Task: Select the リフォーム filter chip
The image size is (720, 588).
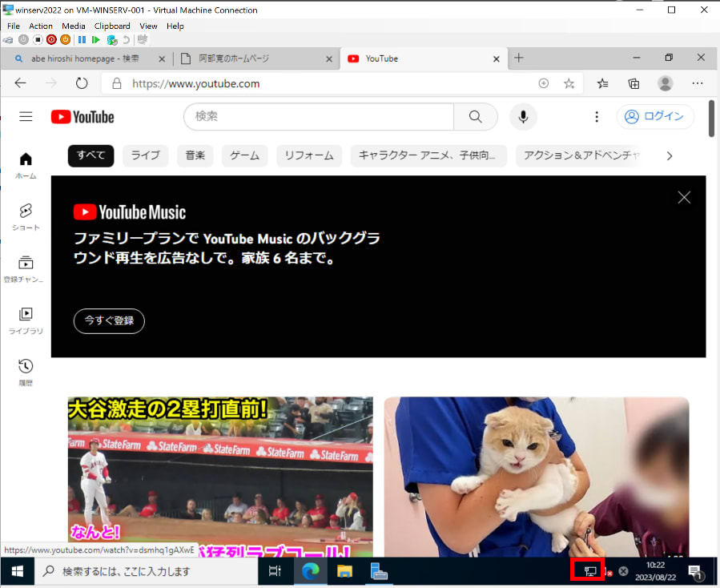Action: click(x=309, y=155)
